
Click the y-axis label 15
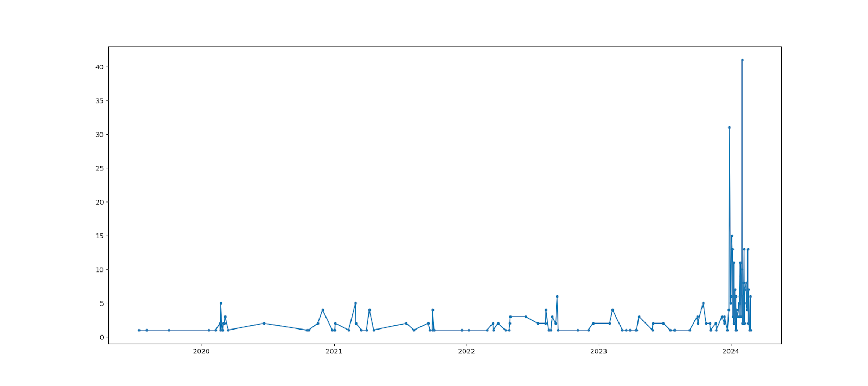pos(99,236)
